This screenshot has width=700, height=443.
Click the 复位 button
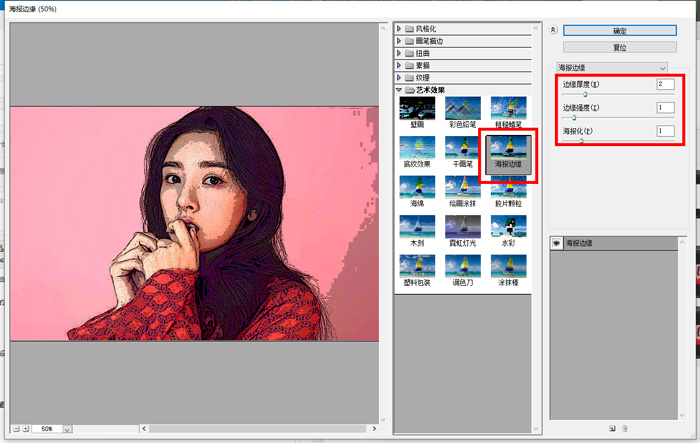620,47
